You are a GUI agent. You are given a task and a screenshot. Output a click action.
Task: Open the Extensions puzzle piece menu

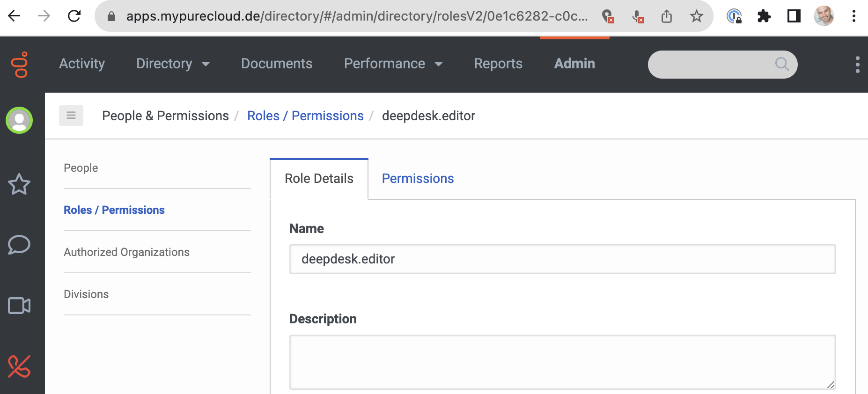coord(764,16)
